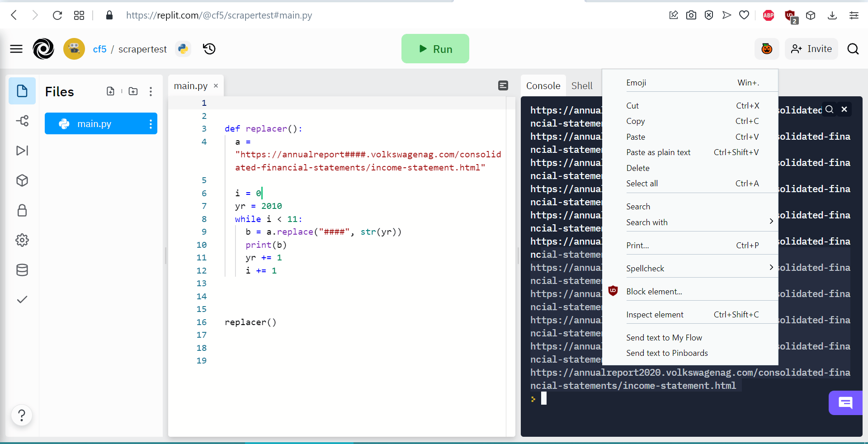868x444 pixels.
Task: Open browser downloads icon
Action: [x=832, y=15]
